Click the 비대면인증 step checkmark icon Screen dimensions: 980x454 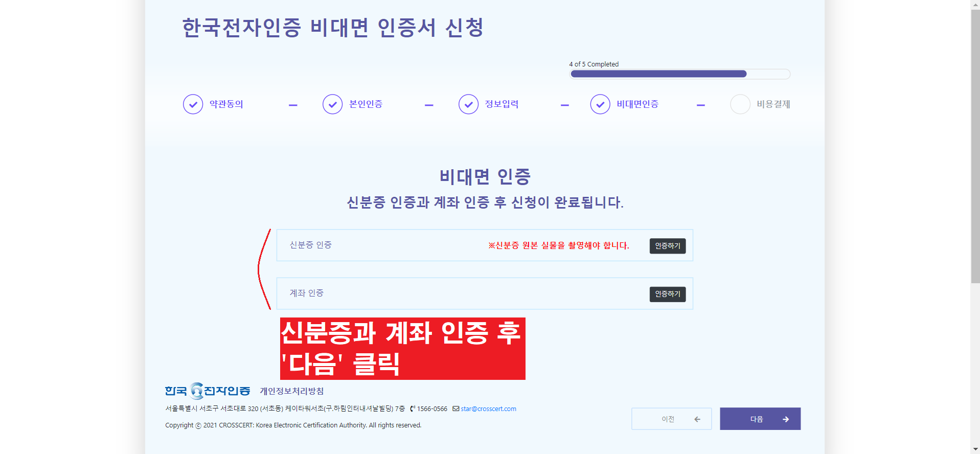coord(600,104)
